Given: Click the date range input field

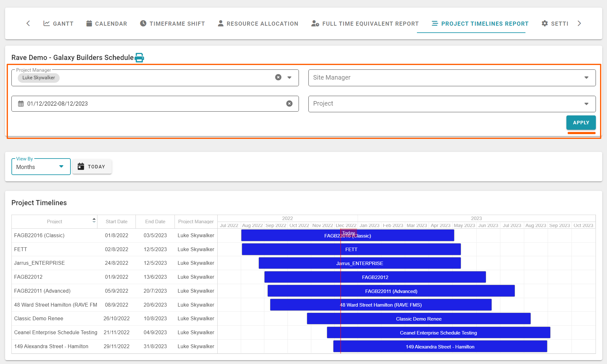Looking at the screenshot, I should [x=152, y=104].
